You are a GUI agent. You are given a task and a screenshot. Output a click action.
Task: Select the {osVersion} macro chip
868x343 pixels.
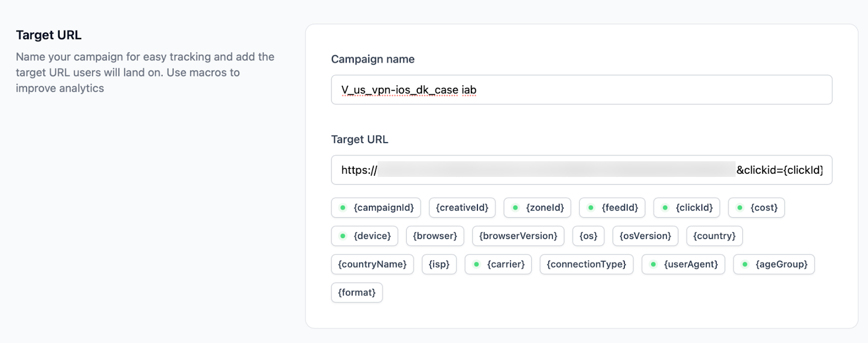645,236
